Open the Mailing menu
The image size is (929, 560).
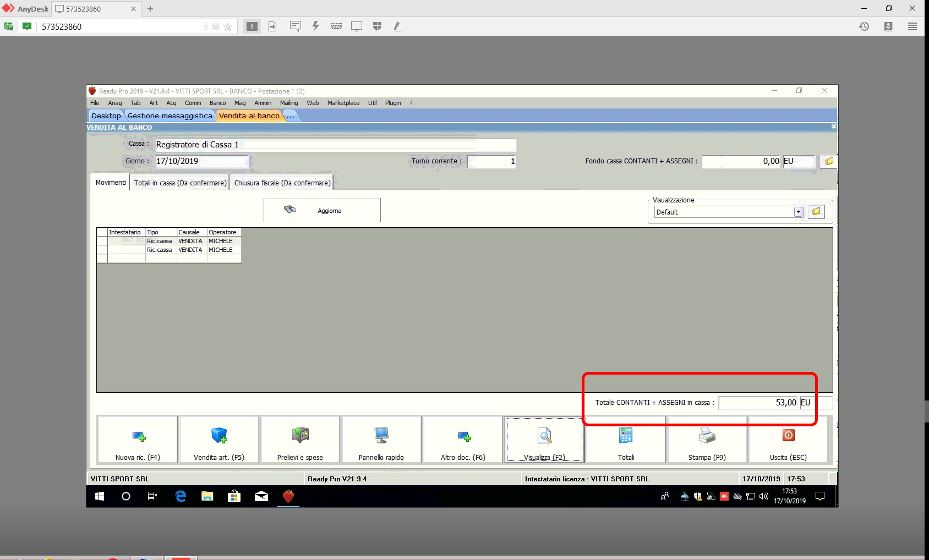(x=289, y=103)
